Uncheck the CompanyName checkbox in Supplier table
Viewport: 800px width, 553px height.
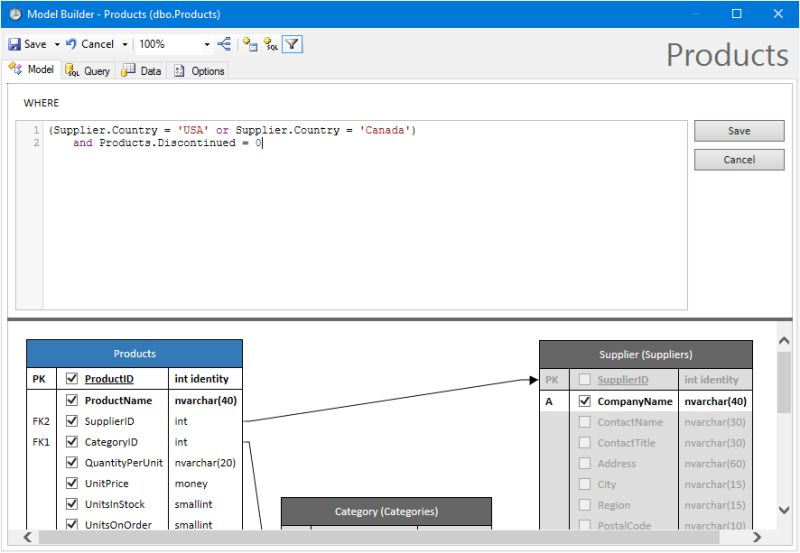pos(585,401)
